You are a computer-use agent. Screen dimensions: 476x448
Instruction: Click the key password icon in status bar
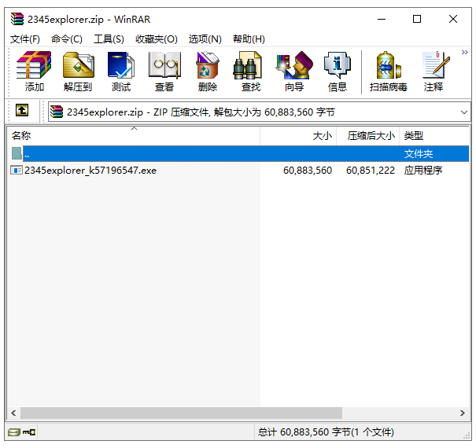(x=29, y=432)
